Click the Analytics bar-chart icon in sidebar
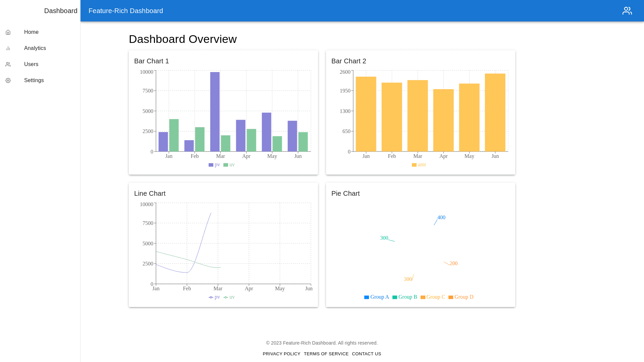This screenshot has width=644, height=362. (x=8, y=48)
